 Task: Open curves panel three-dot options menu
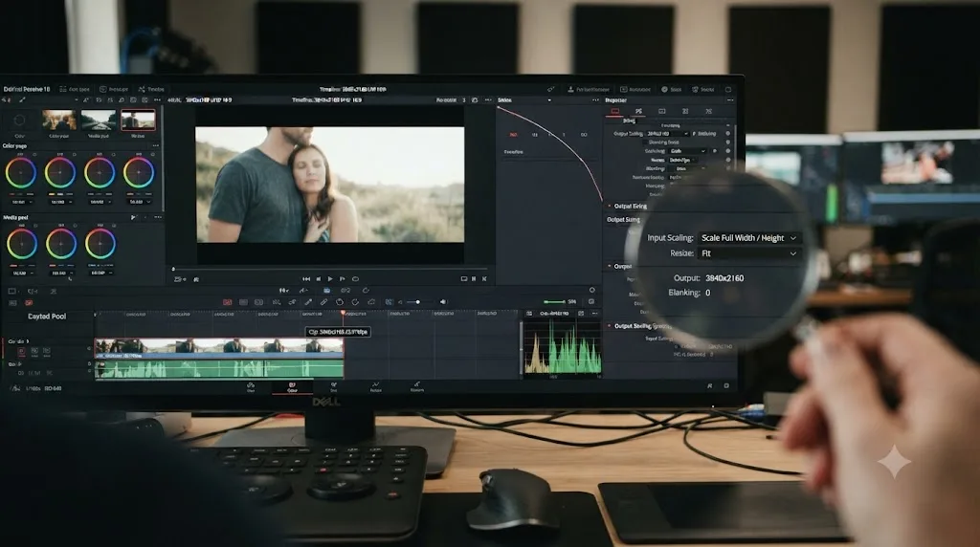595,99
